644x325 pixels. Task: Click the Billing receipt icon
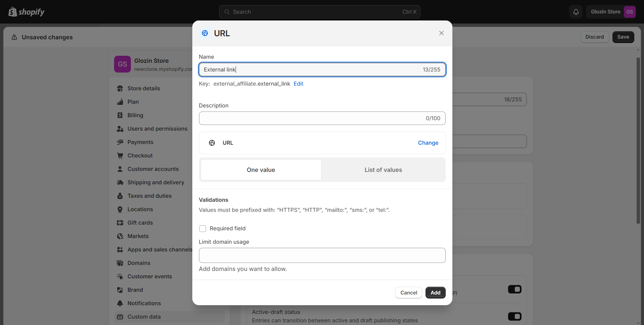(x=120, y=115)
